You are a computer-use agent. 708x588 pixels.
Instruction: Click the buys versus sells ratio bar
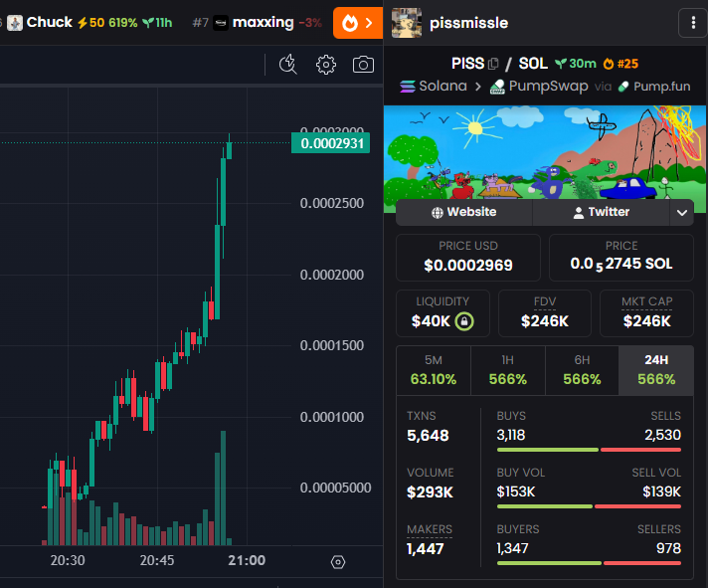(589, 450)
